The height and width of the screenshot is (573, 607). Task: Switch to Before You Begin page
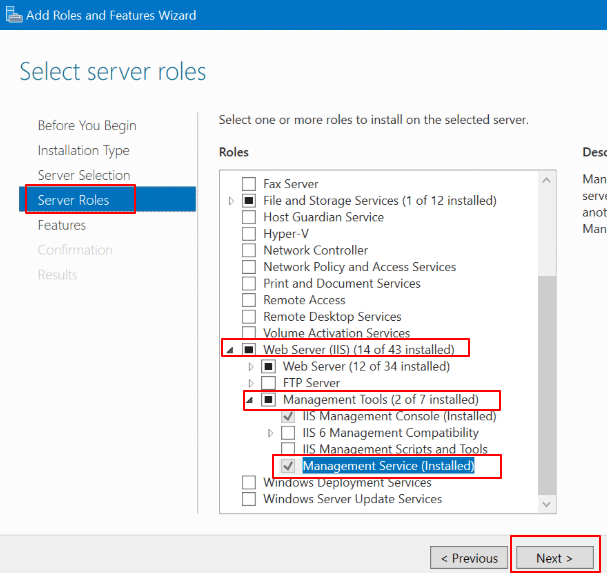click(x=87, y=126)
